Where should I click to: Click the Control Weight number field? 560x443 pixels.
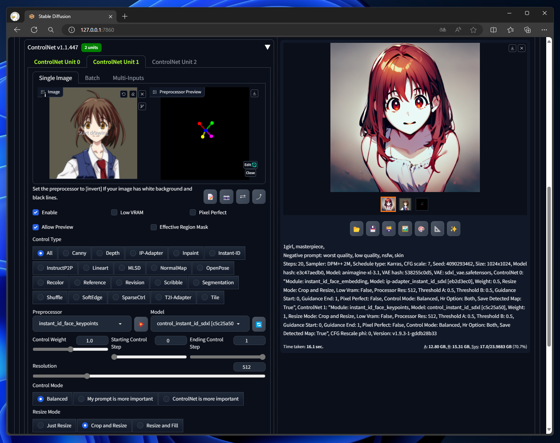tap(92, 340)
